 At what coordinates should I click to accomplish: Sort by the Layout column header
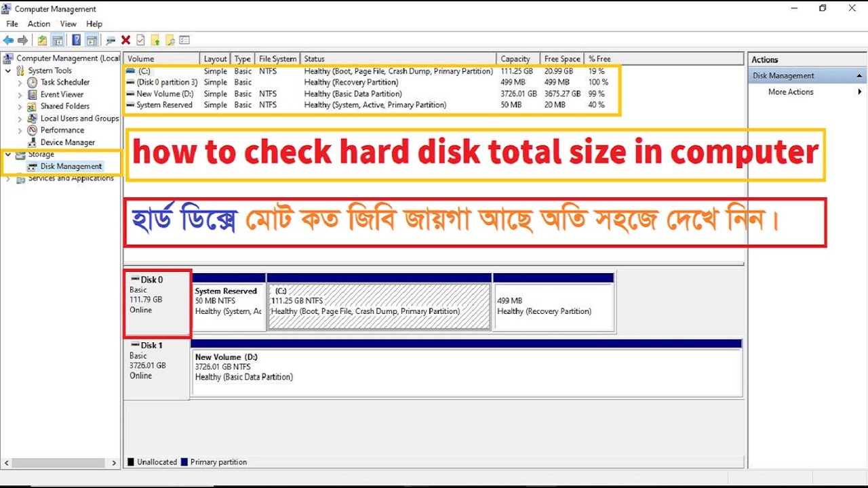(216, 59)
